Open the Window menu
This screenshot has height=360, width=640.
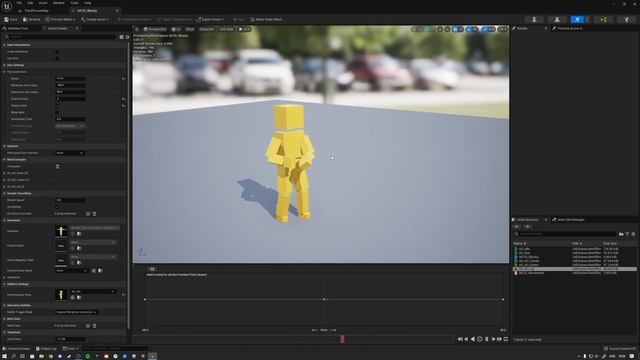click(59, 3)
